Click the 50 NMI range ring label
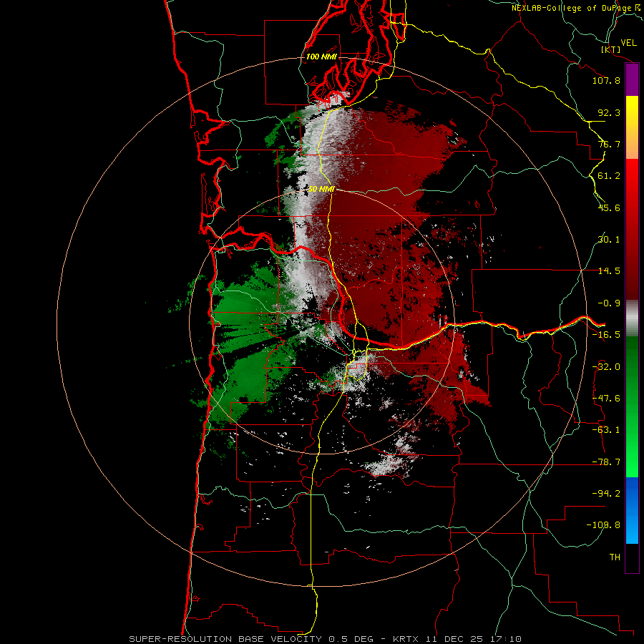Screen dimensions: 644x644 [321, 189]
